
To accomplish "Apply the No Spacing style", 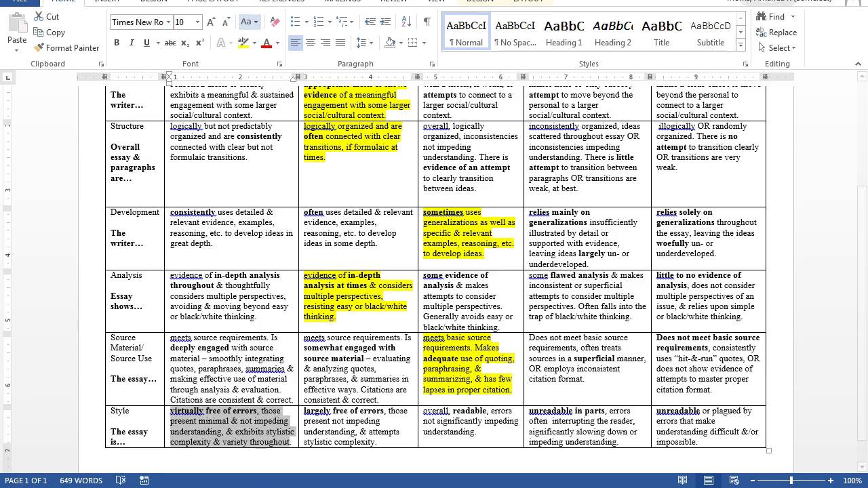I will [515, 32].
